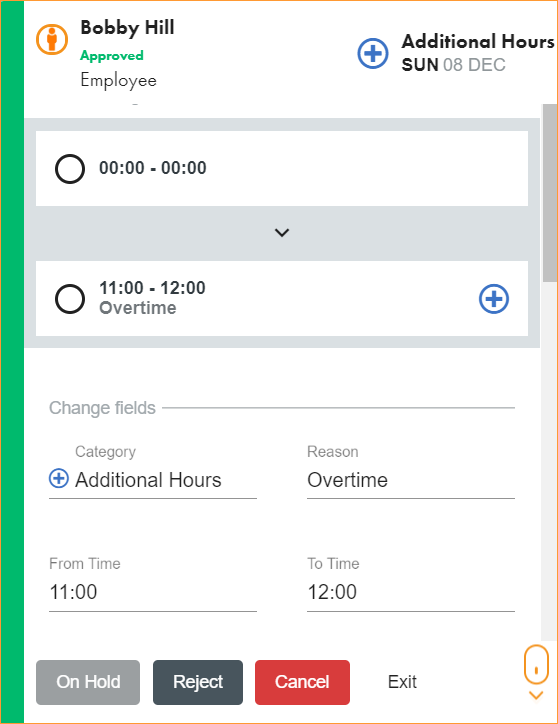Click the To Time 12:00 field
Image resolution: width=558 pixels, height=724 pixels.
(411, 592)
